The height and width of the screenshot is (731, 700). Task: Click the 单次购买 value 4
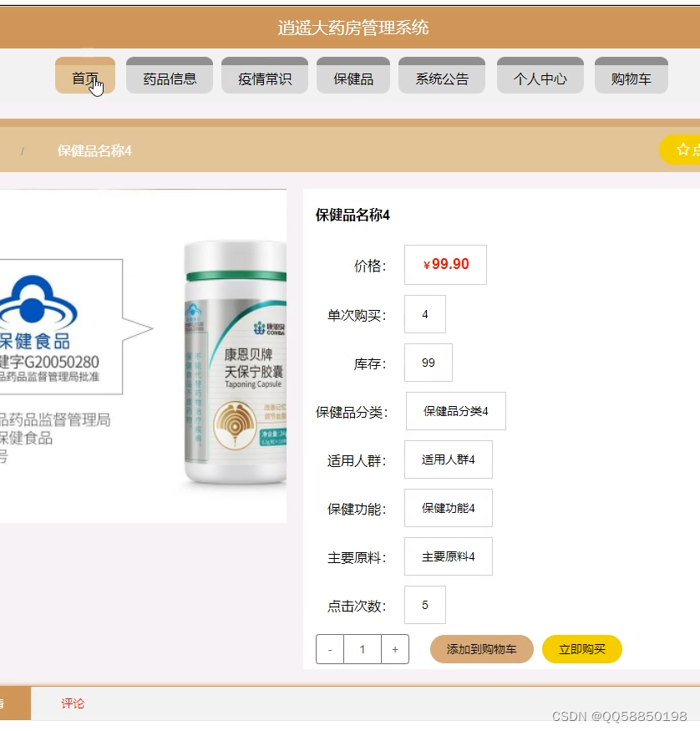click(x=425, y=314)
